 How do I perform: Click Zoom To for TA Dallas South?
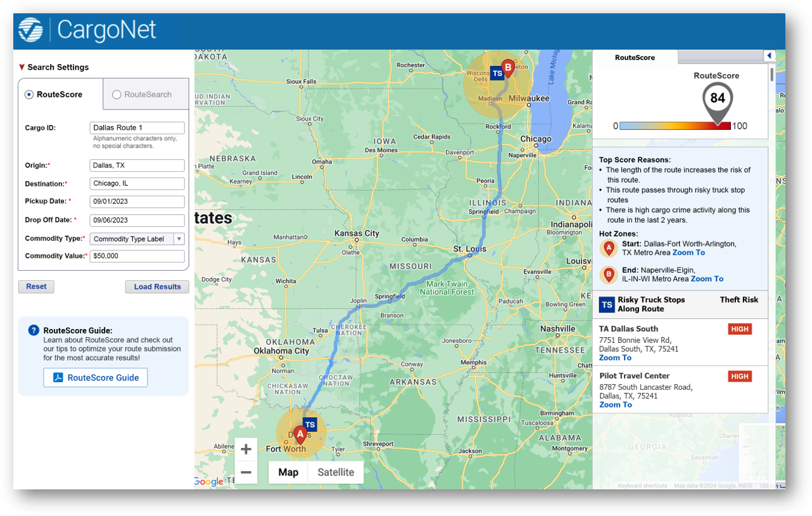tap(615, 358)
